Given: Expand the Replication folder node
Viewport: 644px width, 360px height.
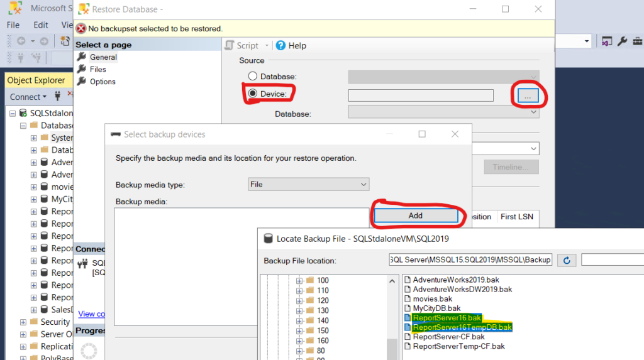Looking at the screenshot, I should (x=23, y=347).
